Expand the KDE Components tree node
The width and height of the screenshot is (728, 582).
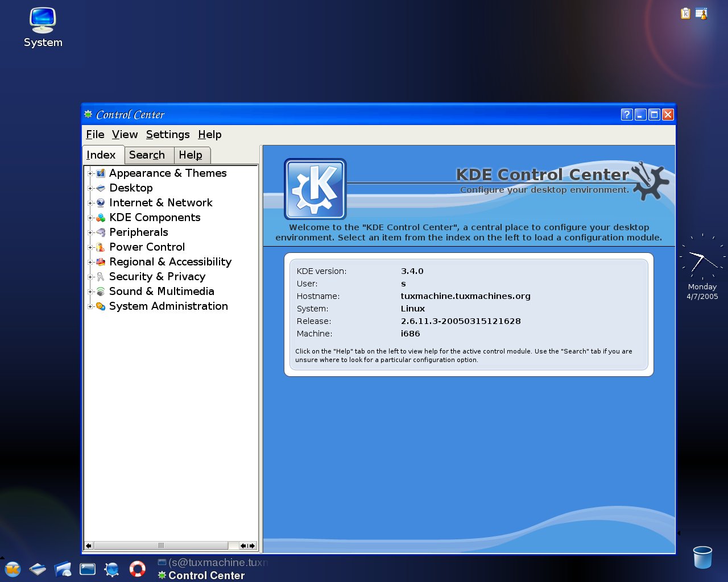[x=90, y=218]
